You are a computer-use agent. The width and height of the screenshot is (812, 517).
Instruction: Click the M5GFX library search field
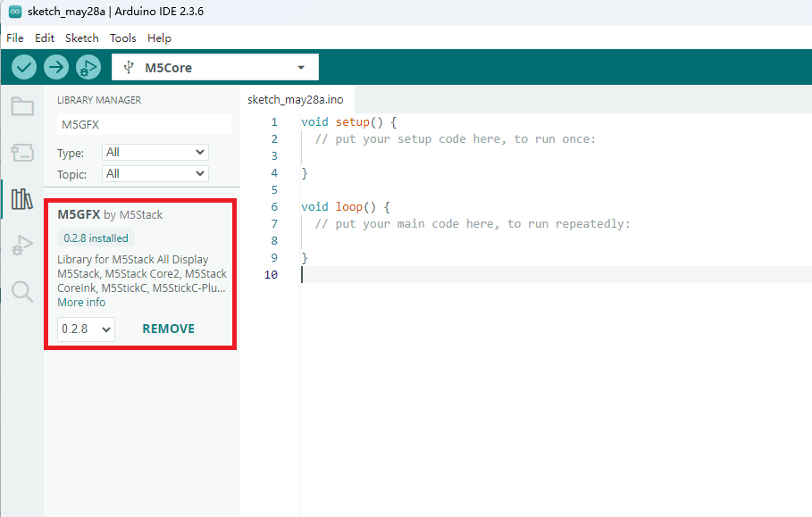[144, 124]
